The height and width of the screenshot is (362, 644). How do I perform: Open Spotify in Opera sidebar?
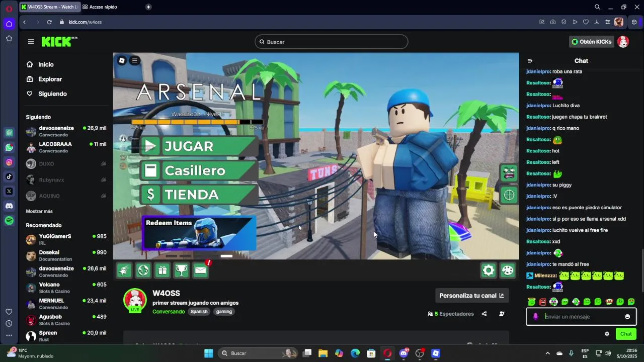pyautogui.click(x=9, y=221)
